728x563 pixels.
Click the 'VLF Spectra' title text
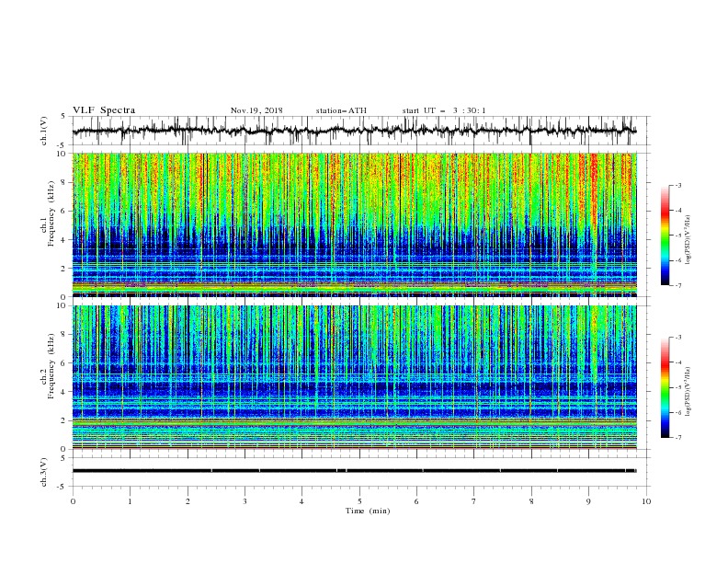(104, 110)
